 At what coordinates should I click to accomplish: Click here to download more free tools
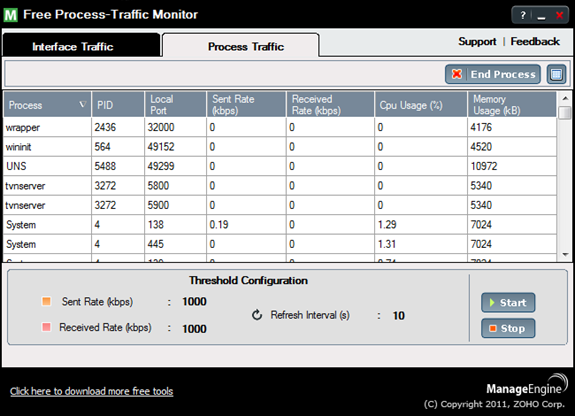click(x=92, y=391)
